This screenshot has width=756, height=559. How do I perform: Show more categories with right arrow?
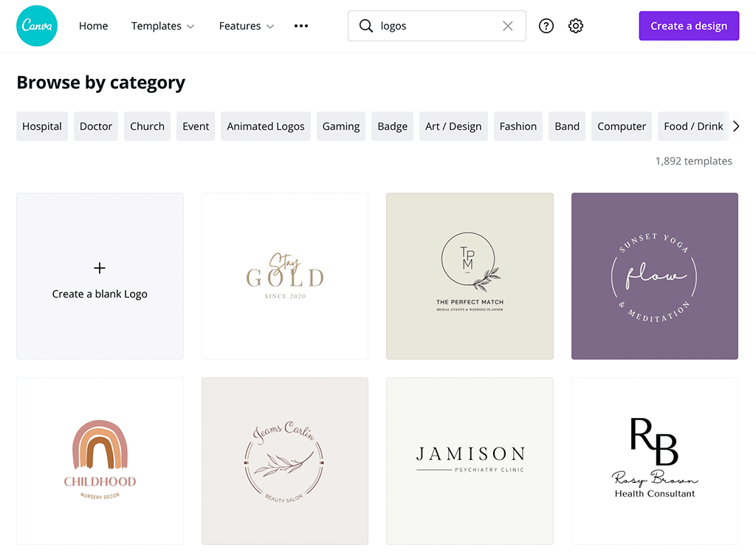click(736, 126)
